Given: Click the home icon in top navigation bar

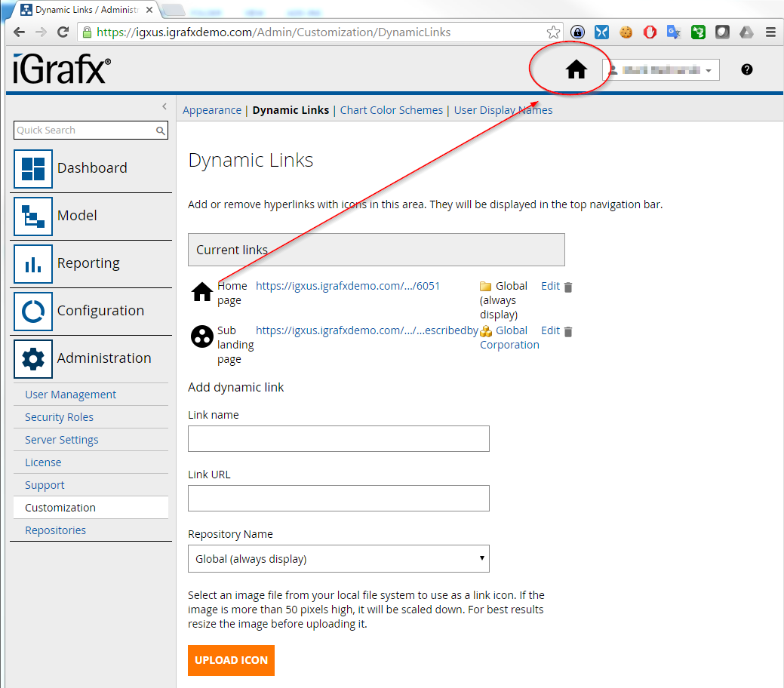Looking at the screenshot, I should 576,70.
